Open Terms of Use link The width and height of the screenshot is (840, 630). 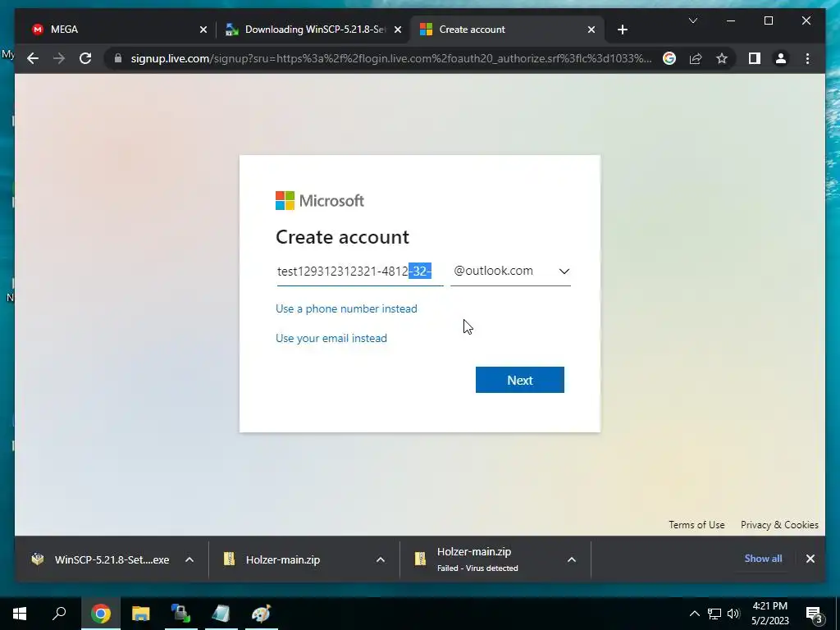[696, 524]
